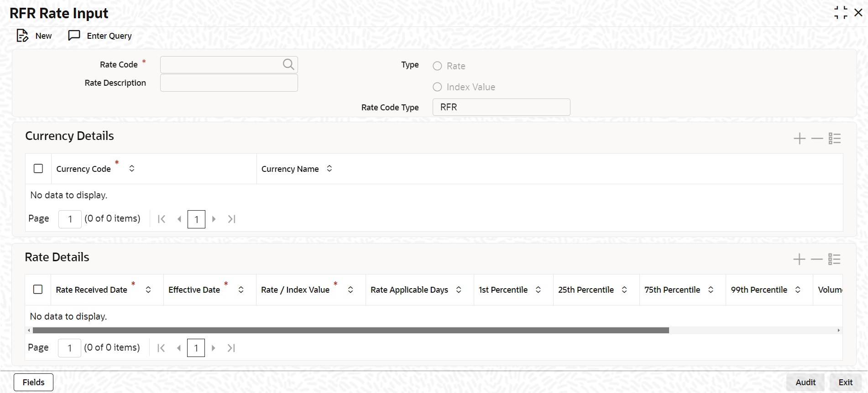
Task: Go to next page in Rate Details
Action: (213, 348)
